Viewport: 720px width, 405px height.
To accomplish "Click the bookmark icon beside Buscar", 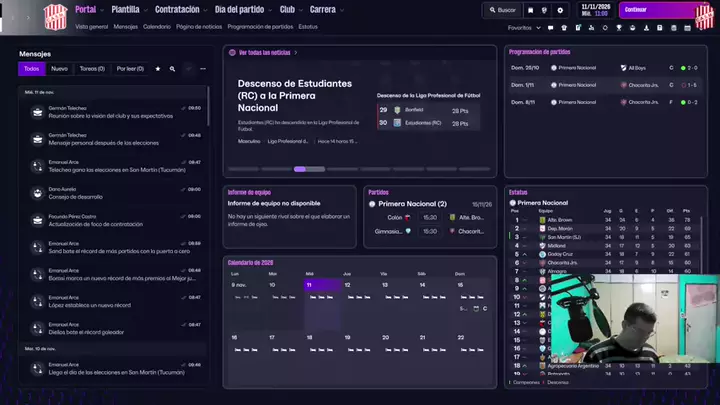I will tap(530, 10).
